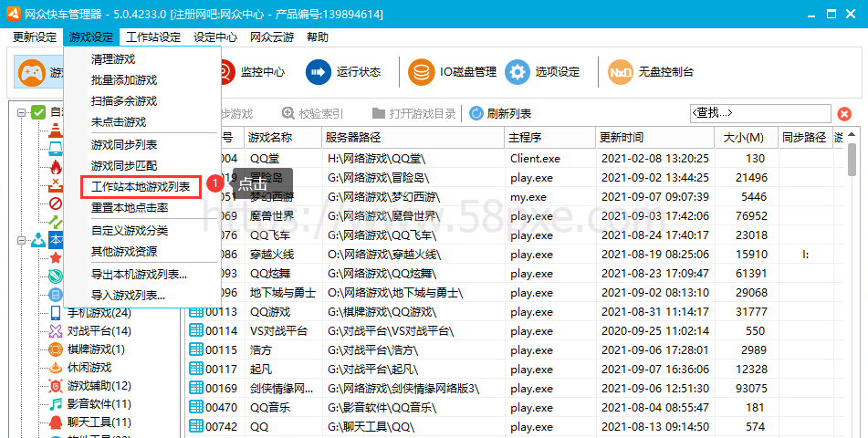Screen dimensions: 868x438
Task: Select the 手机游戏(24) phone icon
Action: [x=56, y=313]
